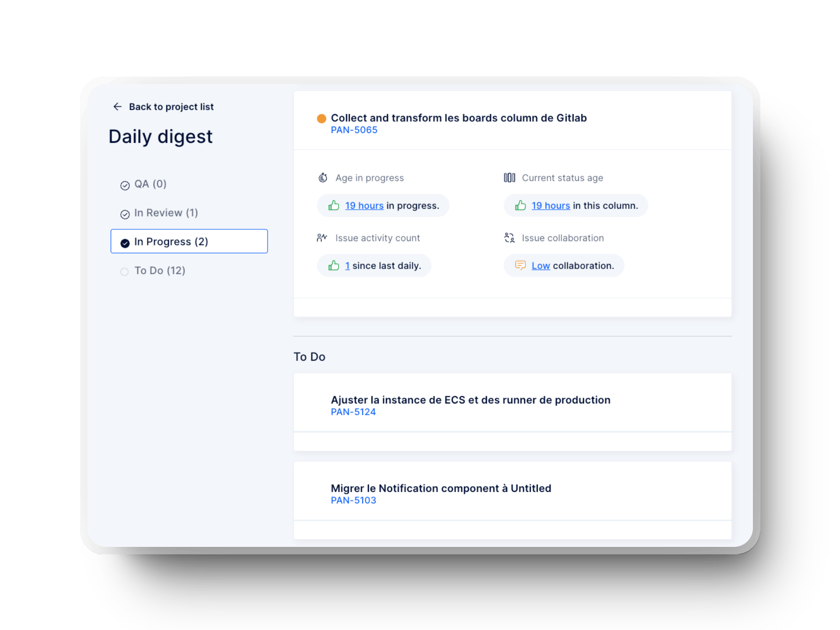Click the thumbs-up icon next to 19 hours in progress
Viewport: 840px width, 630px height.
point(334,205)
